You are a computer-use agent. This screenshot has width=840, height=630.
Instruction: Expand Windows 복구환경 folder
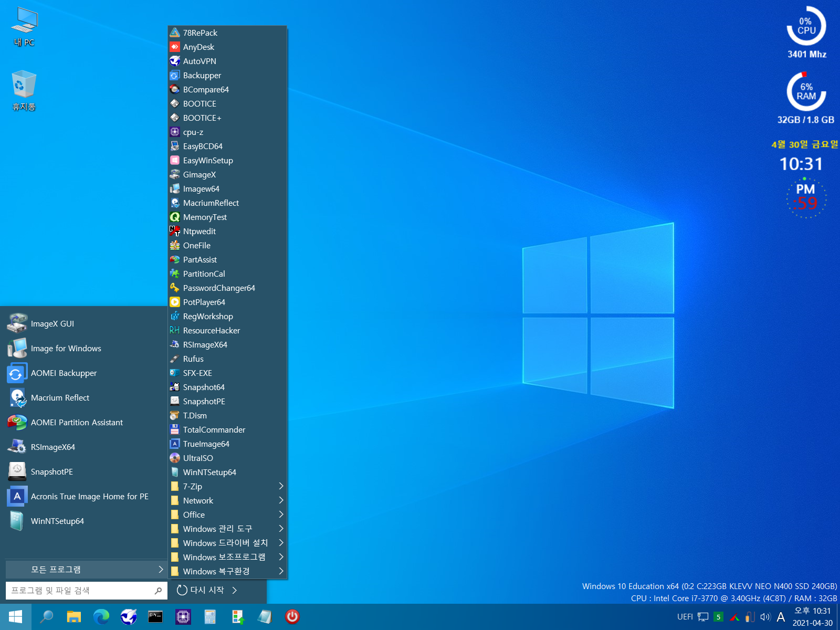coord(227,572)
